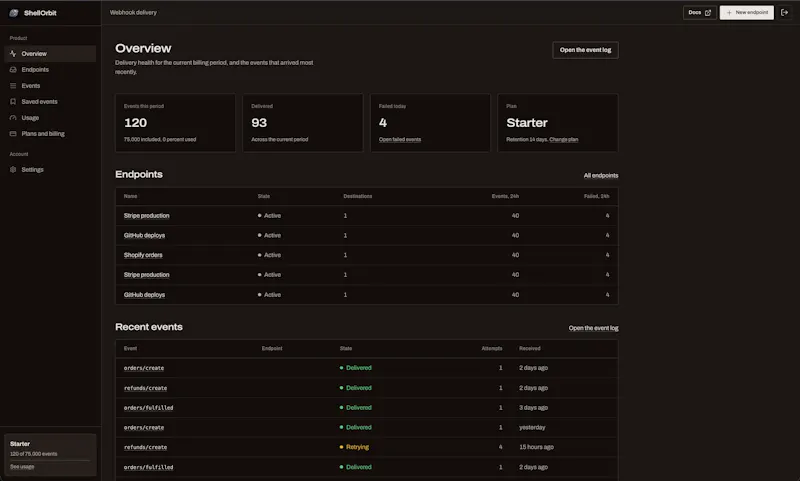Screen dimensions: 800x481
Task: Click the Attempts column header
Action: 492,348
